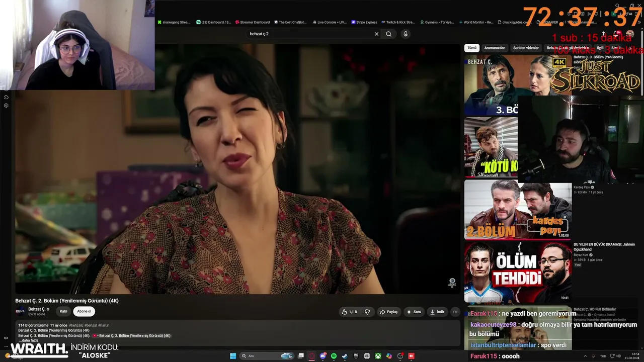
Task: Click the browser sidebar settings gear icon
Action: [x=6, y=106]
